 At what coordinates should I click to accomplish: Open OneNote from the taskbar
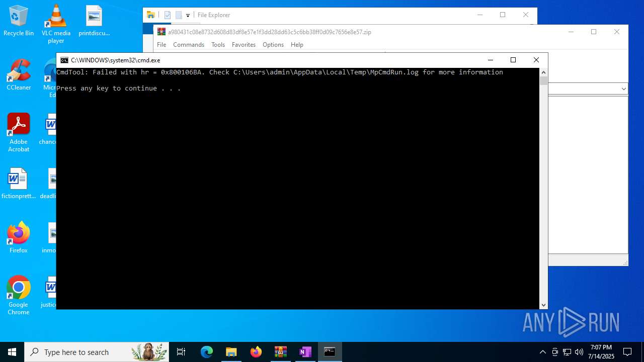305,352
